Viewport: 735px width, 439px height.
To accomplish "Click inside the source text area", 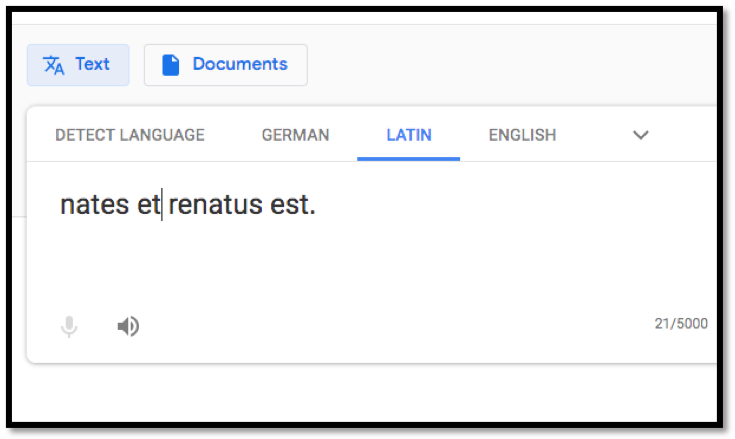I will click(x=372, y=234).
